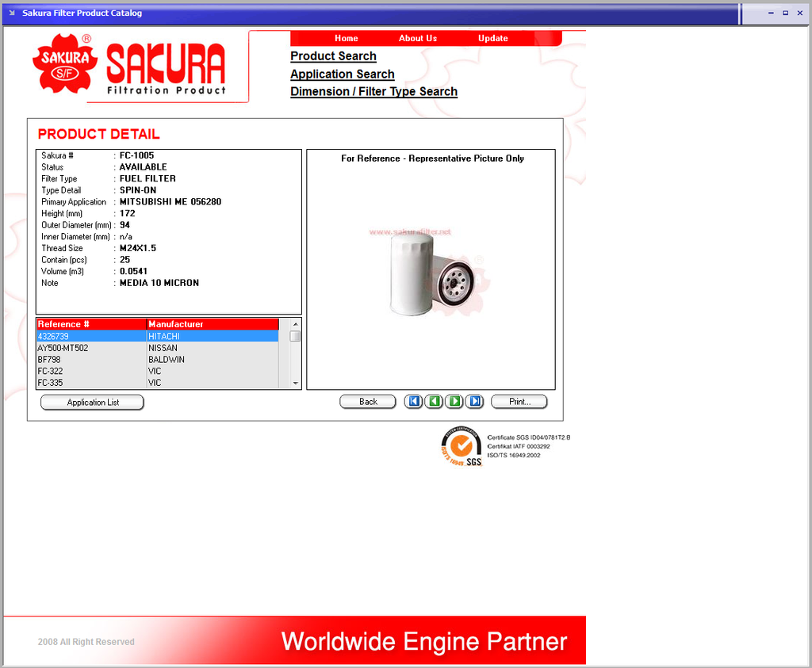Viewport: 812px width, 668px height.
Task: Click the Reference # column header
Action: 92,324
